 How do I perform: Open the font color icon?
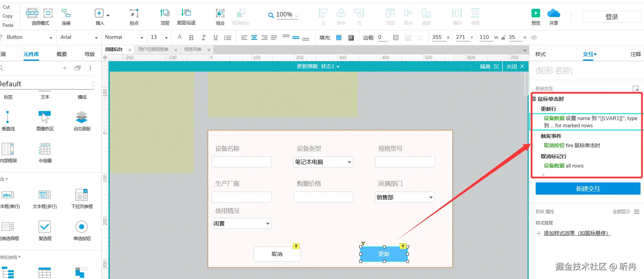179,37
